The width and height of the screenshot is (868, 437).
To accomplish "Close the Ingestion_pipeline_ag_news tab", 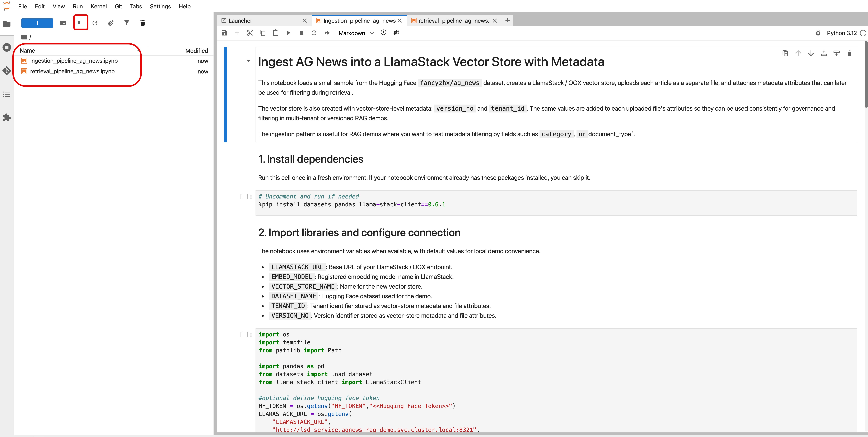I will coord(400,20).
